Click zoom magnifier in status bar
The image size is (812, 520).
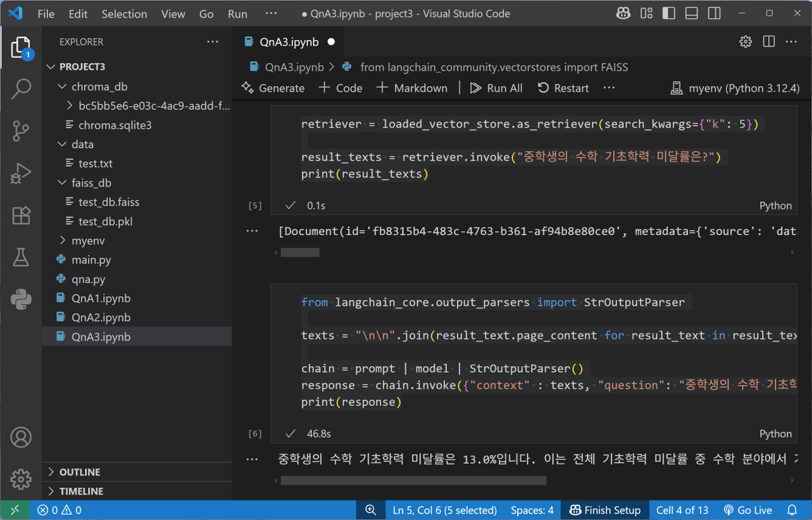pos(371,510)
